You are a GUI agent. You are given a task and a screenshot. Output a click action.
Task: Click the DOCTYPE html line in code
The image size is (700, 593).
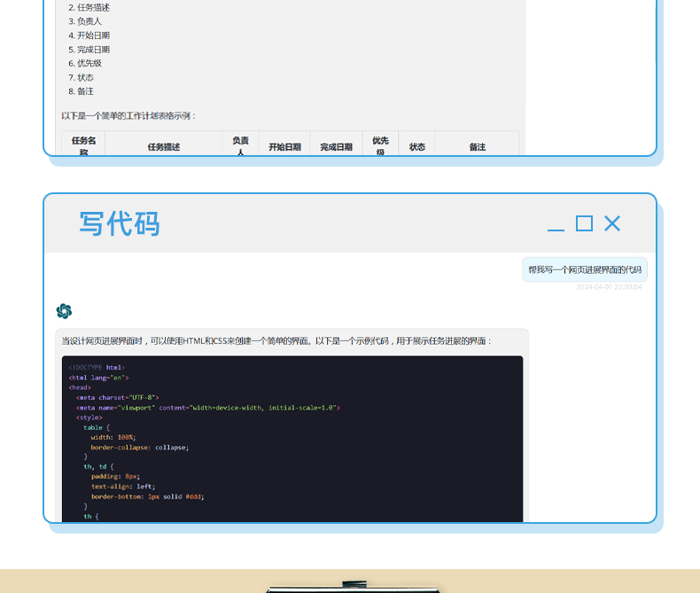point(97,367)
